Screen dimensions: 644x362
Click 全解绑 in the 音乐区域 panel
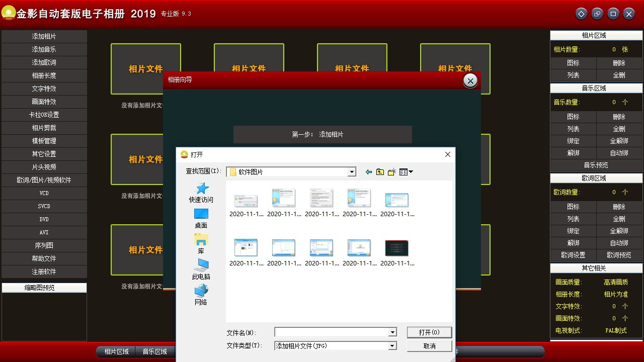click(619, 141)
